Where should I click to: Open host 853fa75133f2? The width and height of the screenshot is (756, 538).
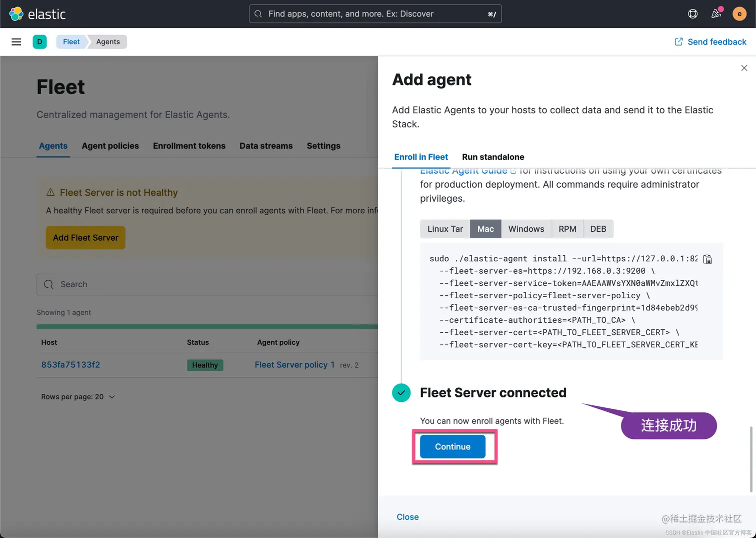click(x=70, y=365)
